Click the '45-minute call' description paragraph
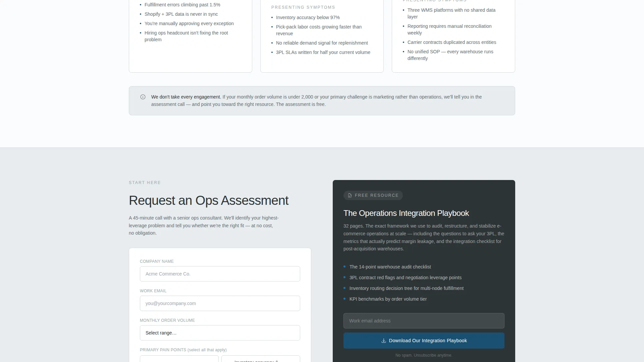Screen dimensions: 644x362 point(204,226)
